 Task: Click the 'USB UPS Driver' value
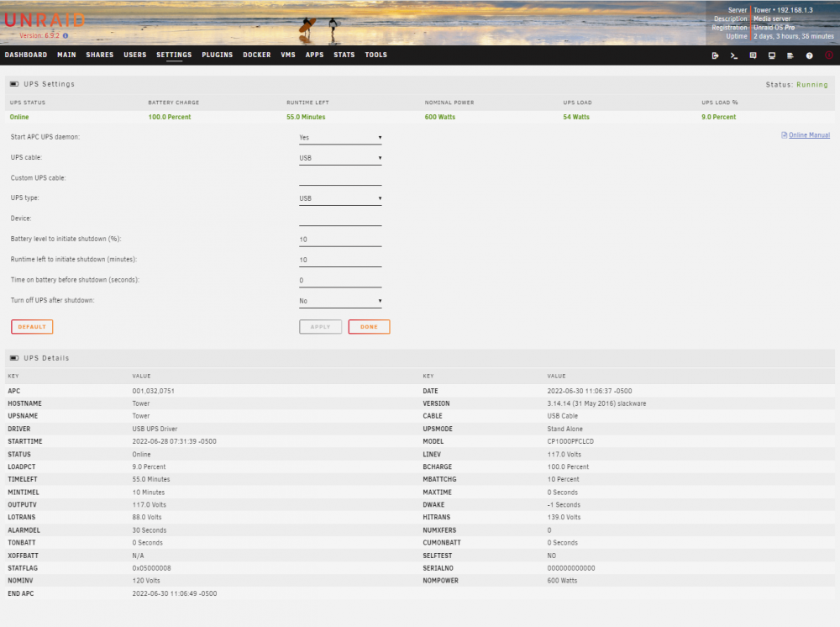[155, 429]
